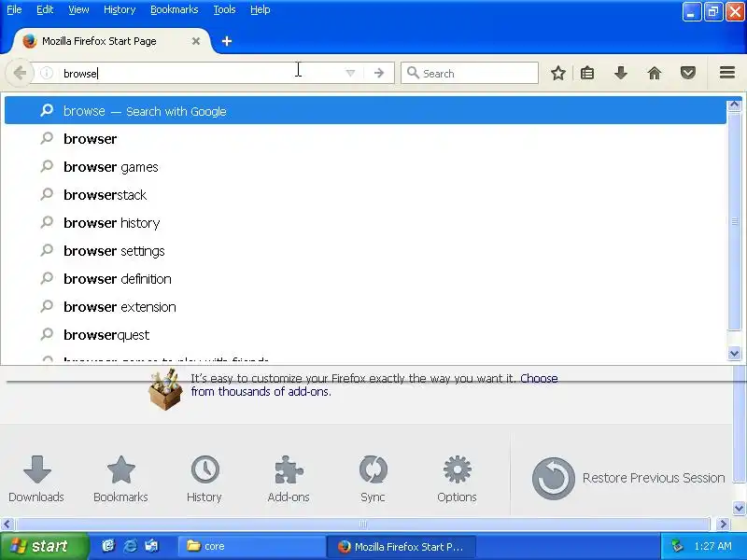Click the back arrow navigation button
This screenshot has height=560, width=747.
click(20, 74)
